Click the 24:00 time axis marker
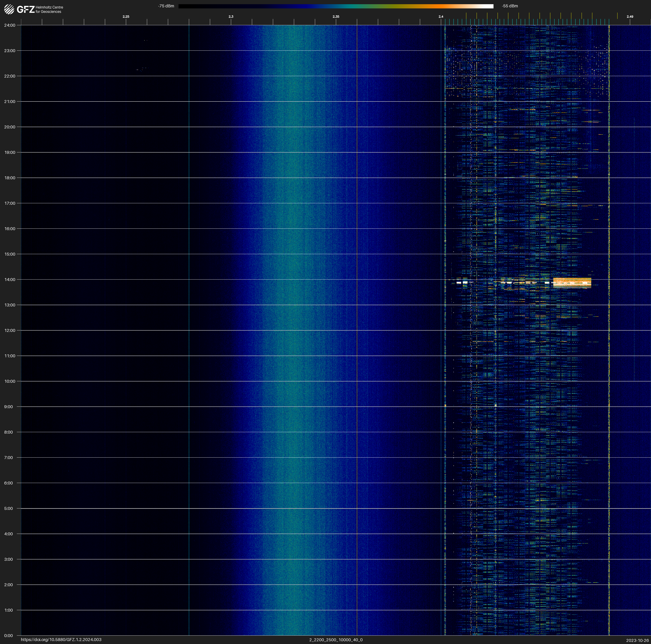651x644 pixels. pos(10,25)
